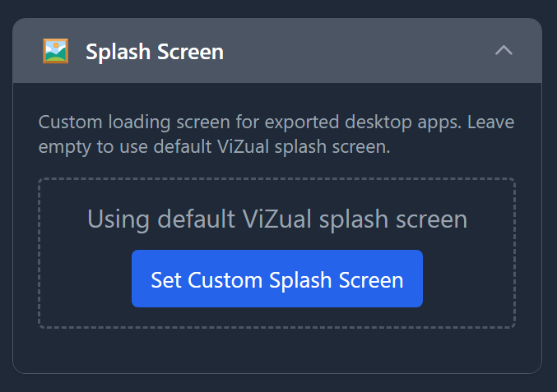Hide the Splash Screen panel using up arrow
Viewport: 557px width, 392px height.
click(504, 51)
